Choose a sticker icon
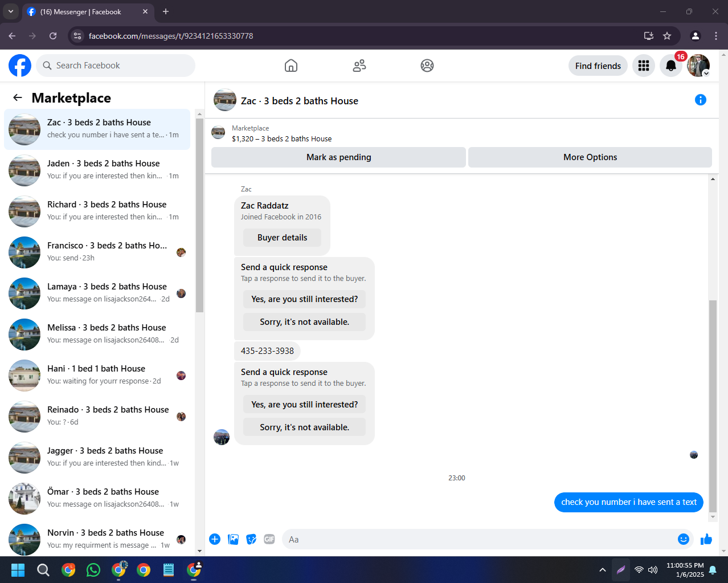The width and height of the screenshot is (728, 583). [251, 539]
